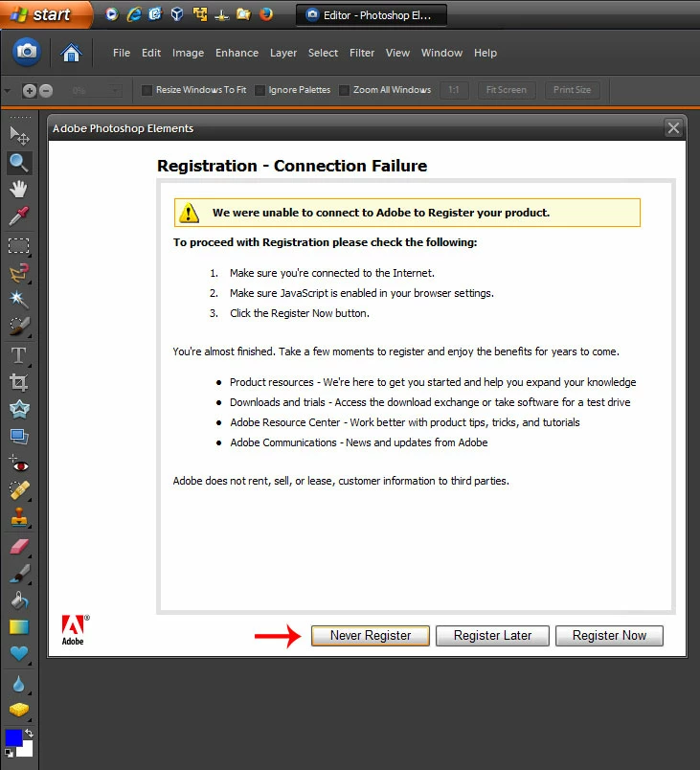Image resolution: width=700 pixels, height=770 pixels.
Task: Open the File menu
Action: [x=122, y=53]
